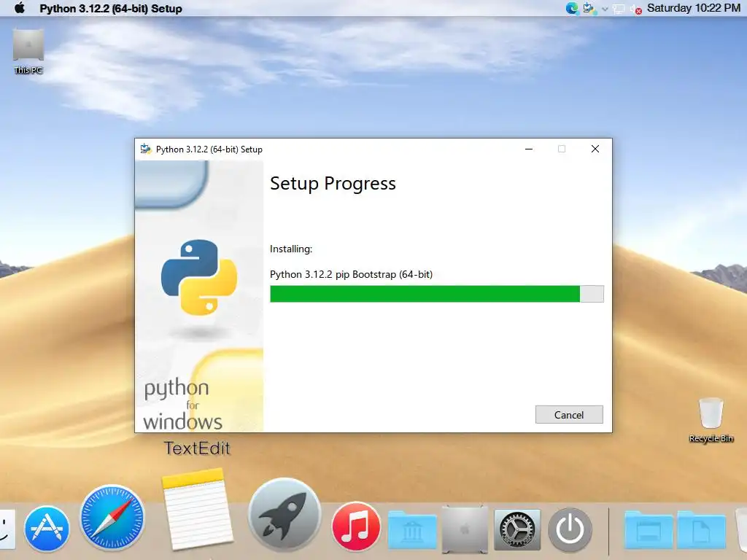Open App Store from the dock
Image resolution: width=747 pixels, height=560 pixels.
pos(47,529)
